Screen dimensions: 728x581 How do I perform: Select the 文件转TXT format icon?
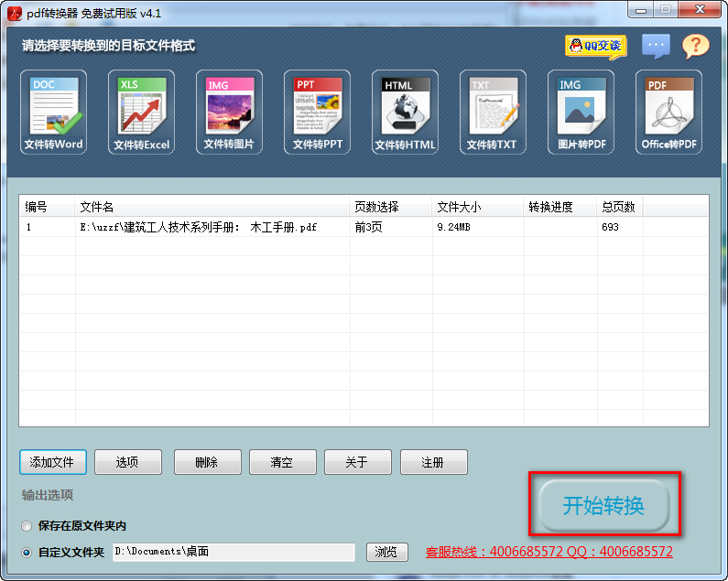[493, 112]
